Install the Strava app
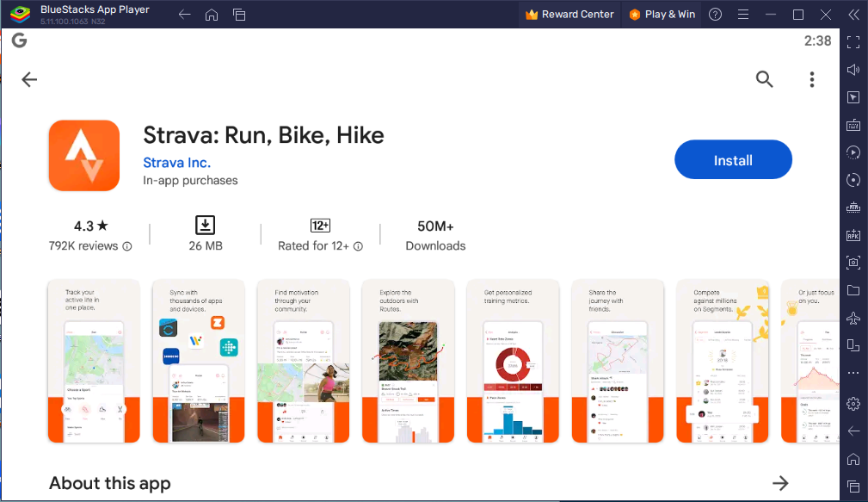The height and width of the screenshot is (502, 868). click(x=733, y=159)
